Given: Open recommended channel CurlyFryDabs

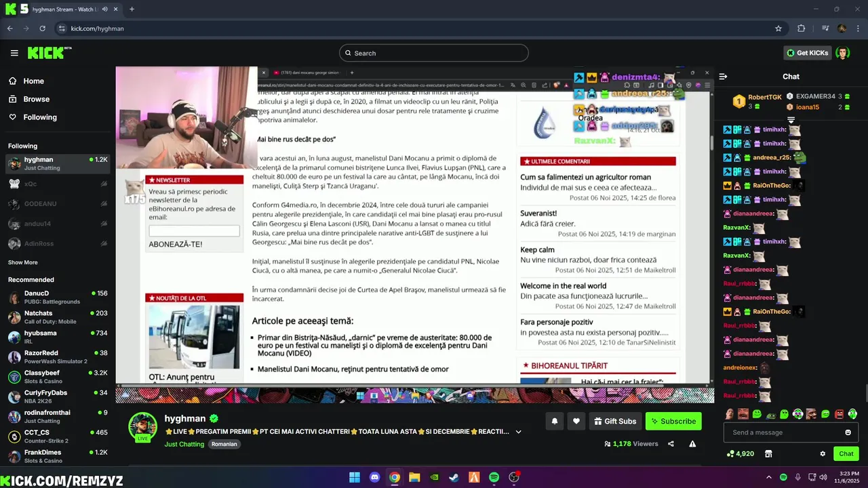Looking at the screenshot, I should 58,396.
